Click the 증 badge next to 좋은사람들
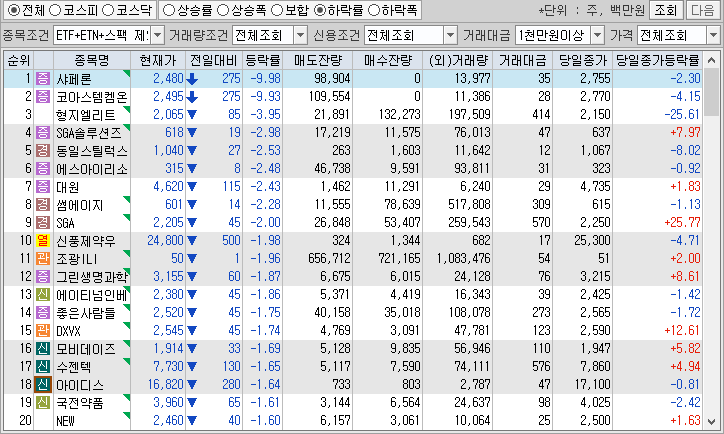Image resolution: width=724 pixels, height=434 pixels. click(x=43, y=313)
